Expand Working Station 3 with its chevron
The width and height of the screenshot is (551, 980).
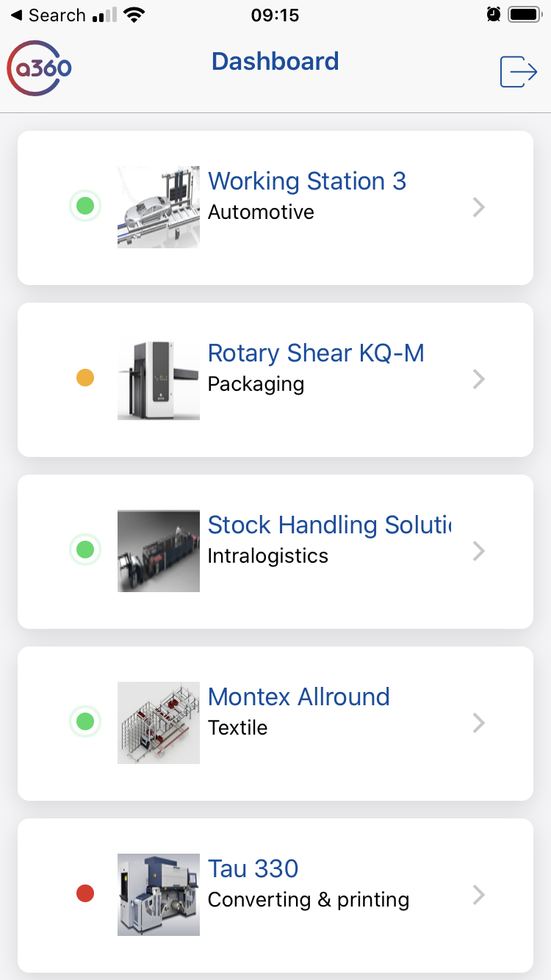pos(479,208)
